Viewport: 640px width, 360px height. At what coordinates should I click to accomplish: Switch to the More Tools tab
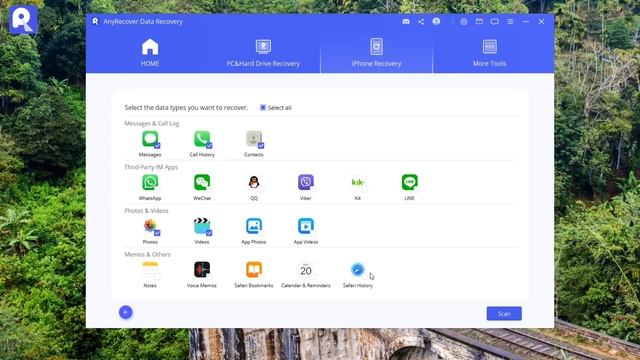(489, 53)
